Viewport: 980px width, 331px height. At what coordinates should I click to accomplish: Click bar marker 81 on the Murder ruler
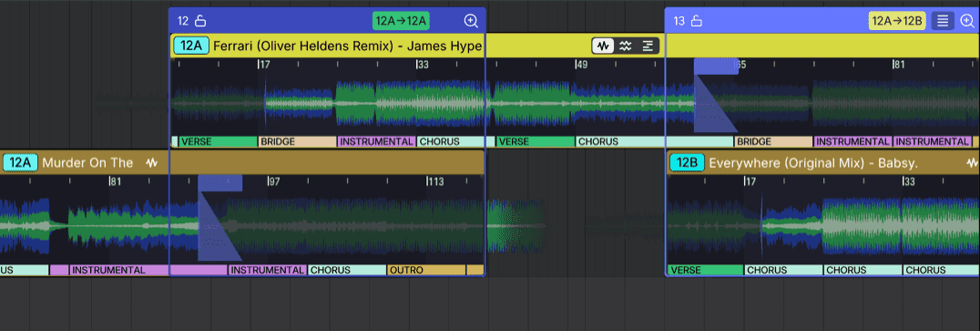point(115,181)
